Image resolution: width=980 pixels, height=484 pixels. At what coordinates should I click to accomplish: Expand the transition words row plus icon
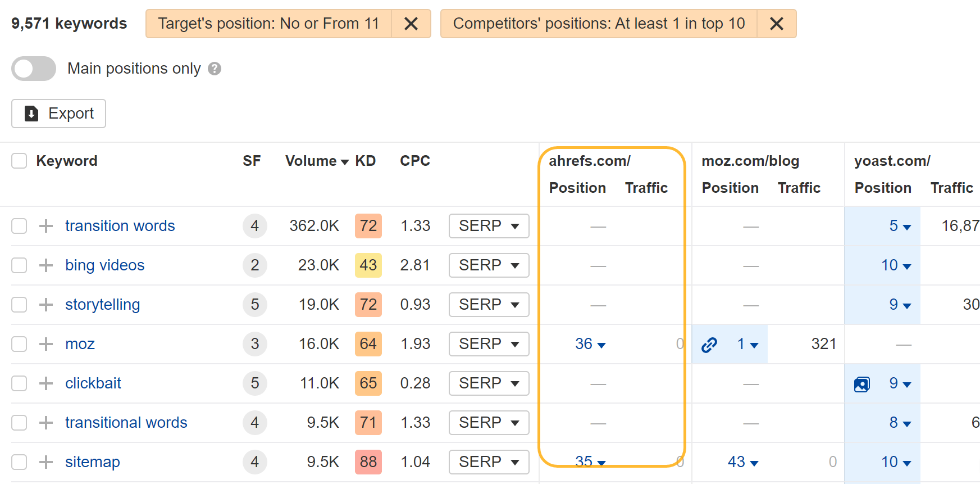tap(46, 226)
